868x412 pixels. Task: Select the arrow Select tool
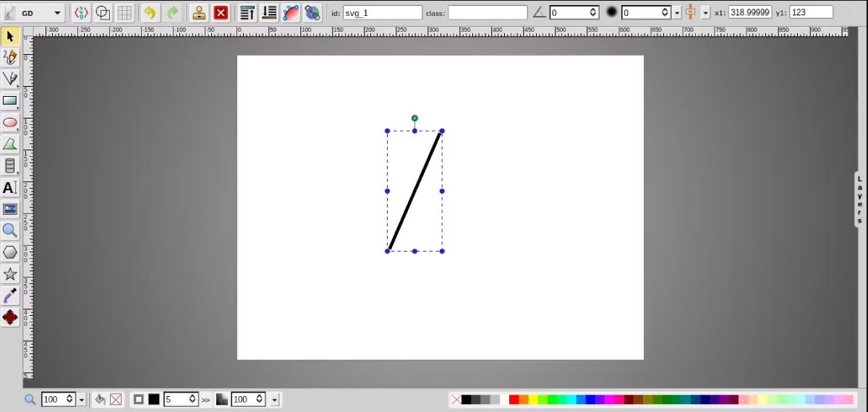point(10,35)
